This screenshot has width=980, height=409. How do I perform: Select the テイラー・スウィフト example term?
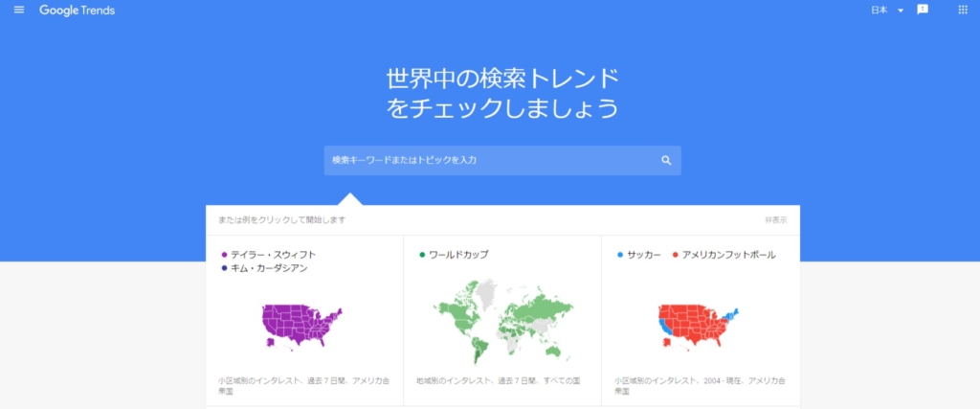coord(273,255)
